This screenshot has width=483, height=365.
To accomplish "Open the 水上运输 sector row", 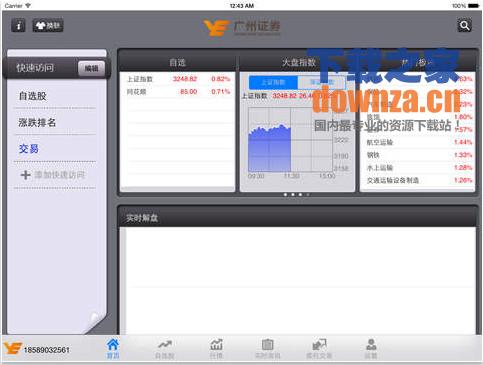I will click(417, 168).
